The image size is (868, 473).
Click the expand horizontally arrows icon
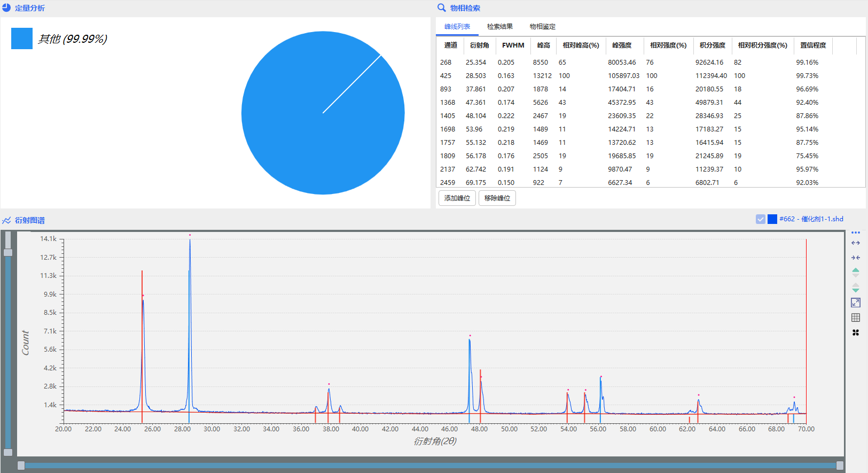856,243
